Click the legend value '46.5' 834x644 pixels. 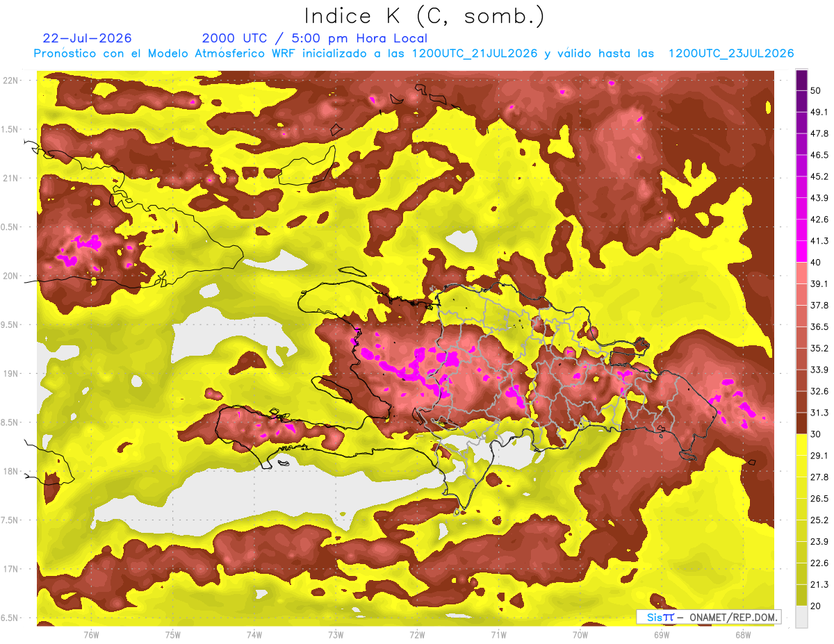819,155
